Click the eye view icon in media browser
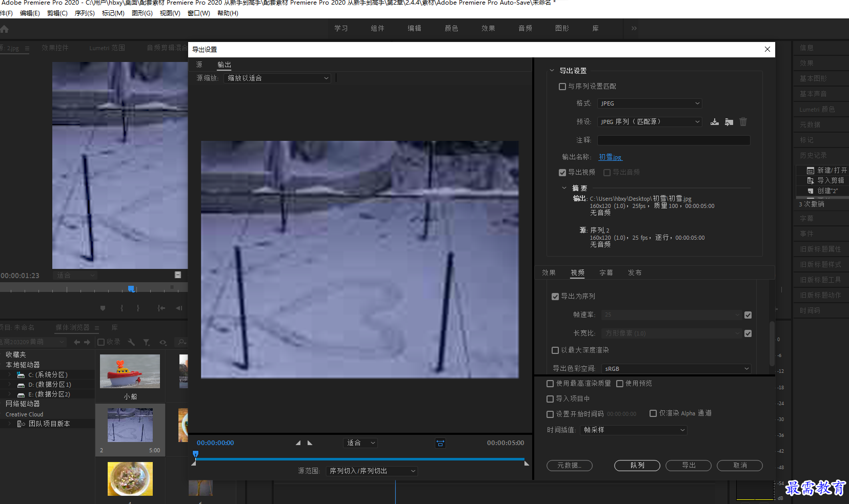The width and height of the screenshot is (849, 504). point(163,342)
